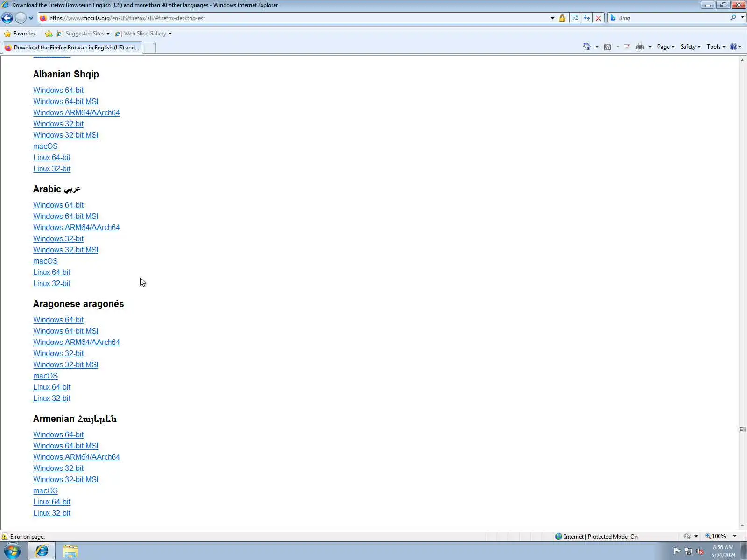Open the search provider dropdown arrow
747x560 pixels.
pyautogui.click(x=742, y=18)
